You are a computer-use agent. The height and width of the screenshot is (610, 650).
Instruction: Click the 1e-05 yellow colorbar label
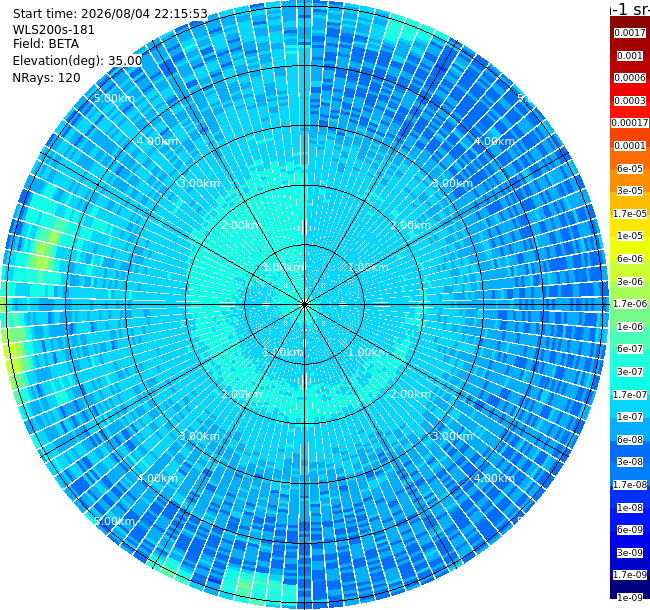point(630,236)
